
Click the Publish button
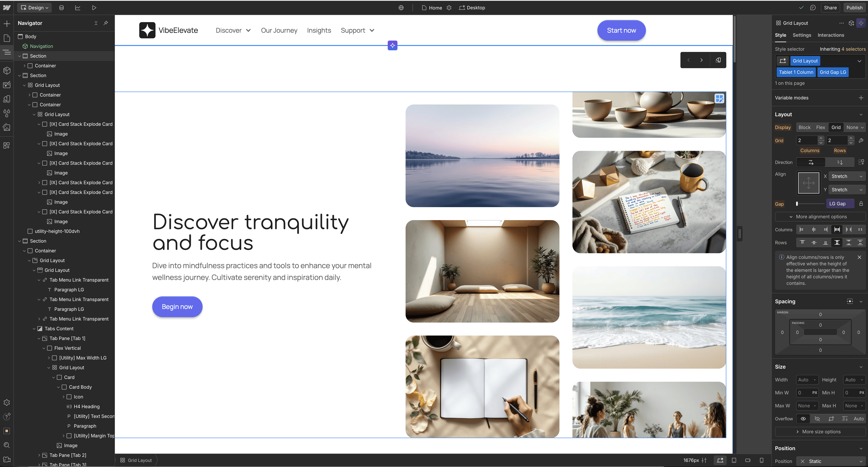(x=854, y=8)
